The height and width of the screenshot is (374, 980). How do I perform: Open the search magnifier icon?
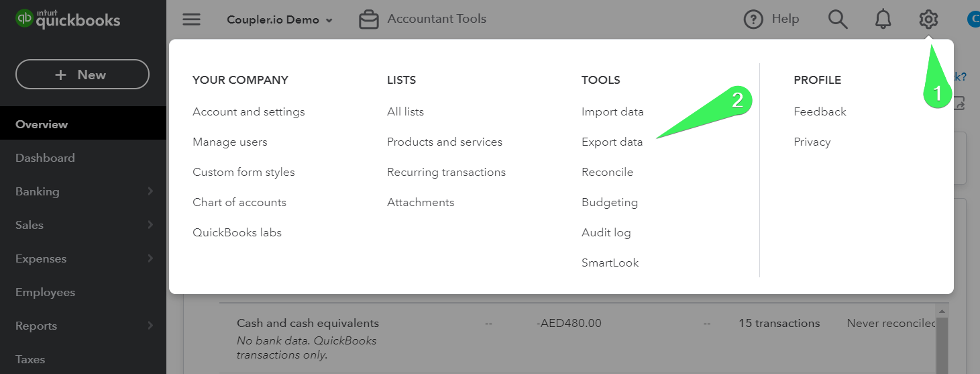[838, 19]
